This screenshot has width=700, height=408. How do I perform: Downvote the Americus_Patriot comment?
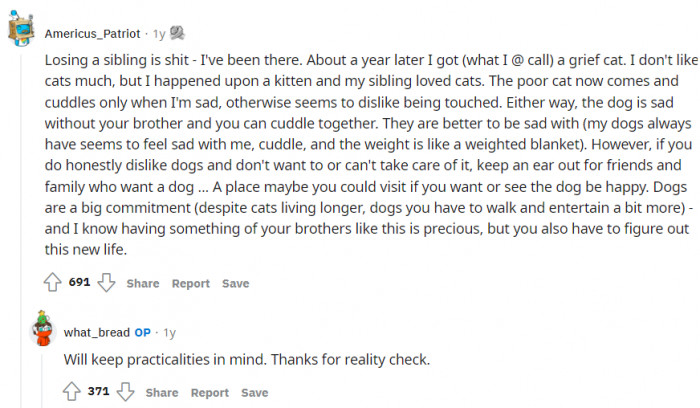tap(104, 283)
